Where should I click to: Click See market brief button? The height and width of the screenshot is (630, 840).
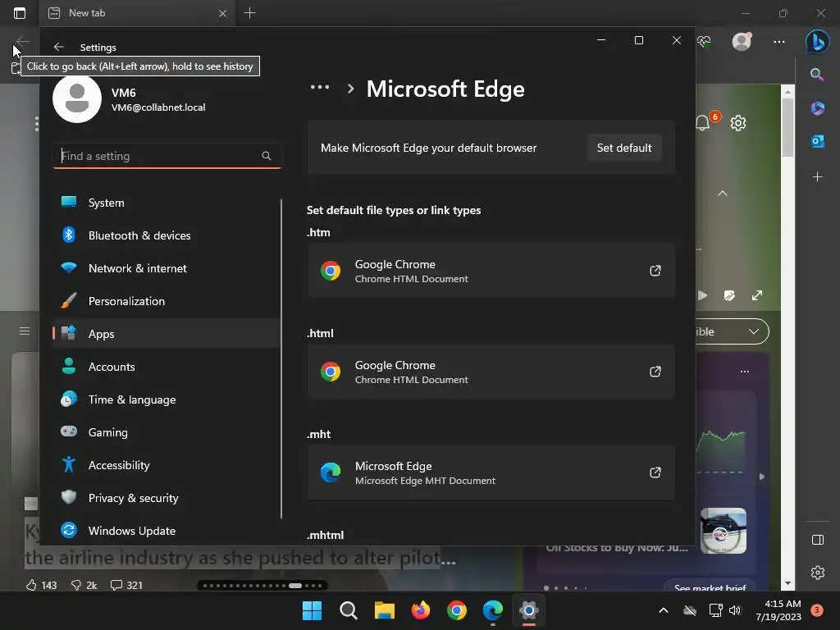(x=710, y=587)
